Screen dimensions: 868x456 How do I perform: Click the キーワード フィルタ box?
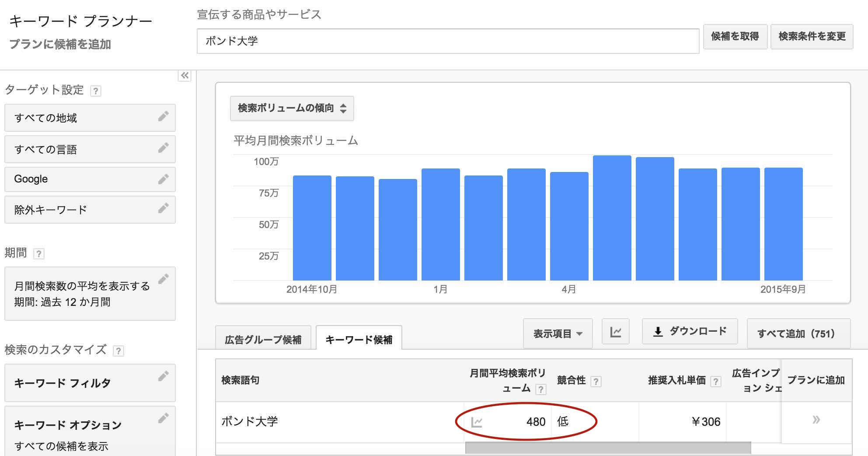click(x=90, y=383)
